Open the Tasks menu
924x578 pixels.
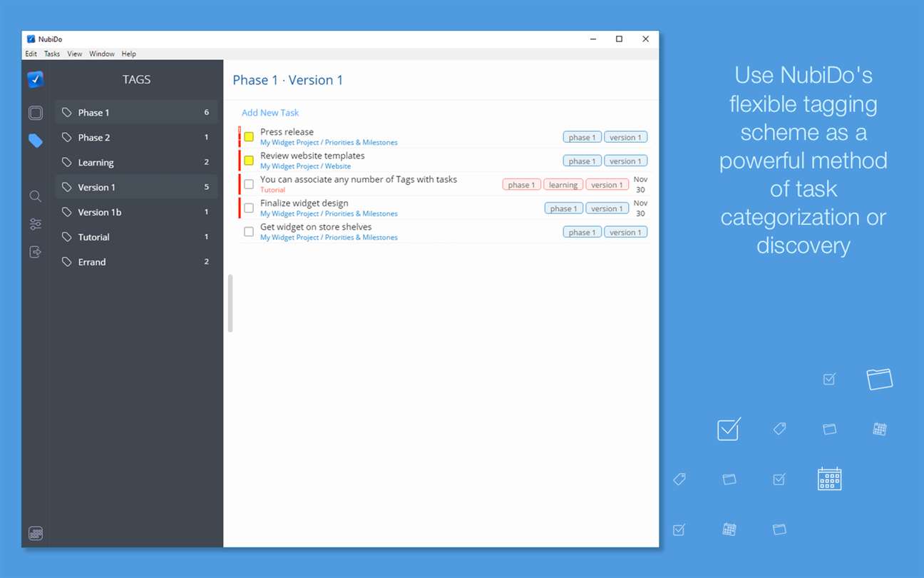point(52,54)
